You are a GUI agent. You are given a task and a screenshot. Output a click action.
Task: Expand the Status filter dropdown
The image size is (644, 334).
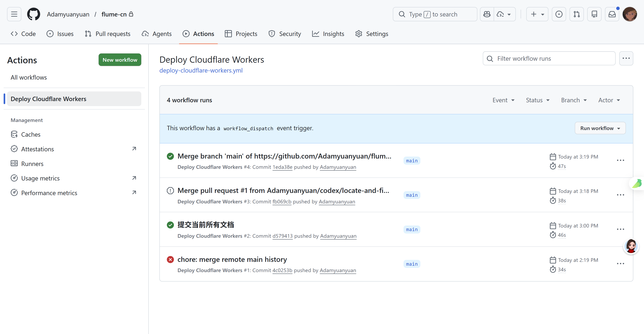coord(538,100)
